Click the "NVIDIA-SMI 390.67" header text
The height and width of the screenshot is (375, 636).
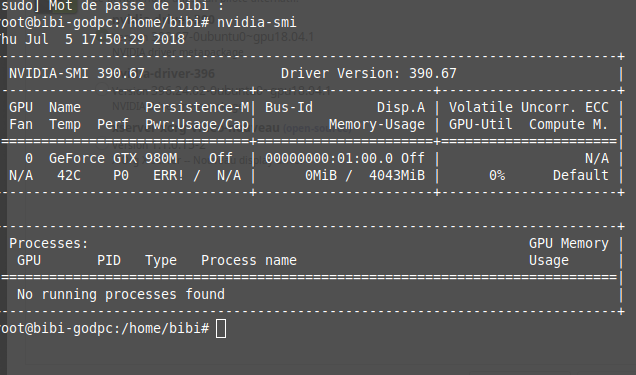77,73
